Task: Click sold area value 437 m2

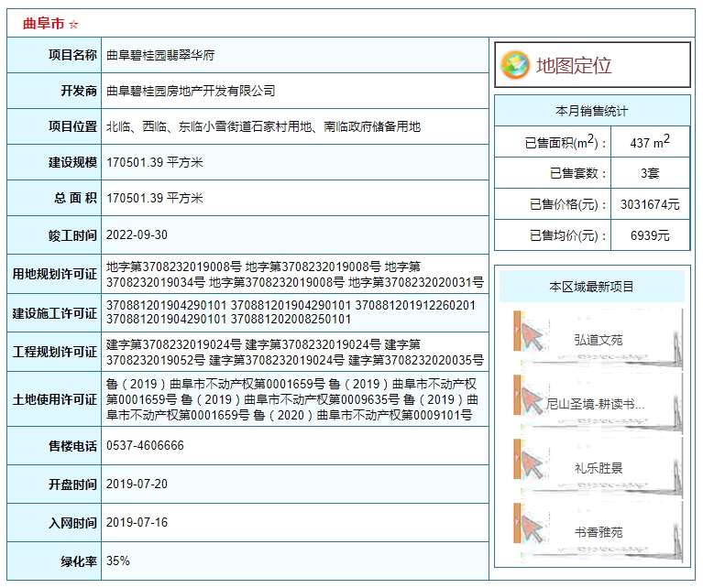Action: (x=650, y=142)
